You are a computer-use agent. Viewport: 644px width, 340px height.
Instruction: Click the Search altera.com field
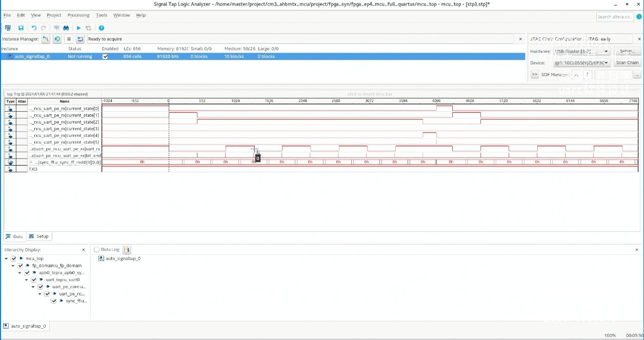coord(615,16)
